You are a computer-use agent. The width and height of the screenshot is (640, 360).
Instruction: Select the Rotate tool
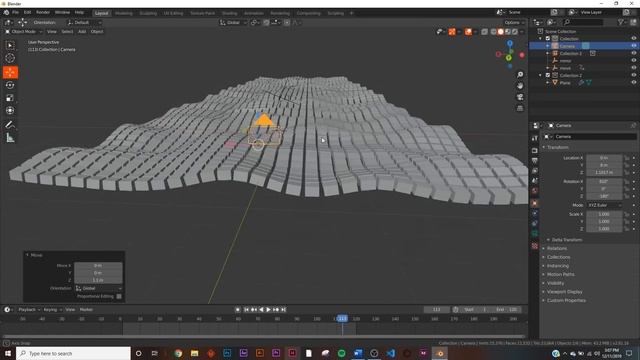point(10,85)
